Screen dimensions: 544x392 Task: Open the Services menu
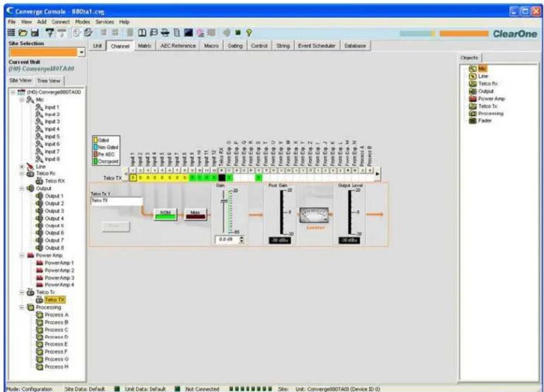105,22
